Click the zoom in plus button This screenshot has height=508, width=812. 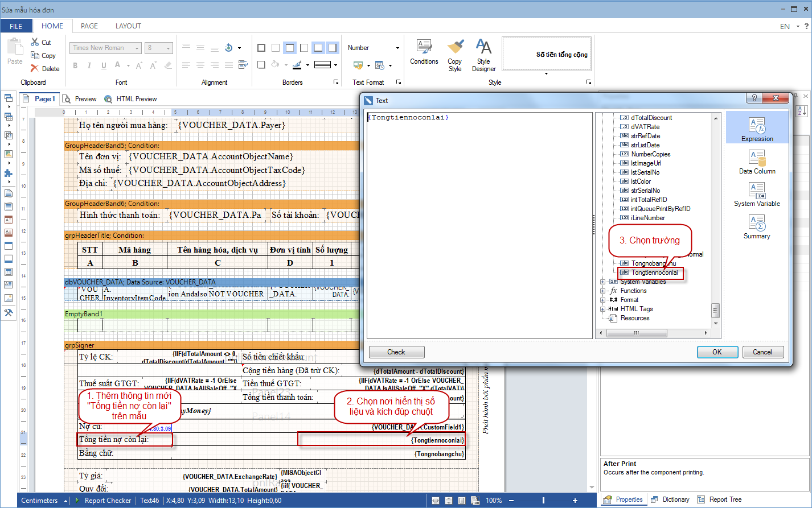pyautogui.click(x=575, y=501)
